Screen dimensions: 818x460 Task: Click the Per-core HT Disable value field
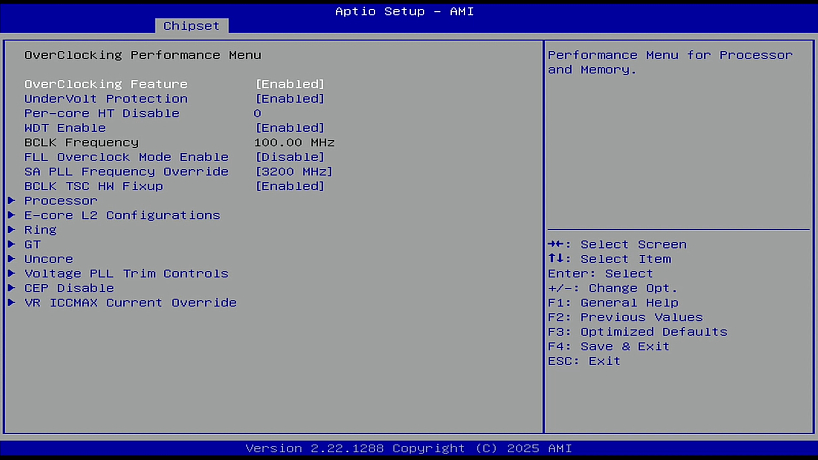tap(258, 113)
